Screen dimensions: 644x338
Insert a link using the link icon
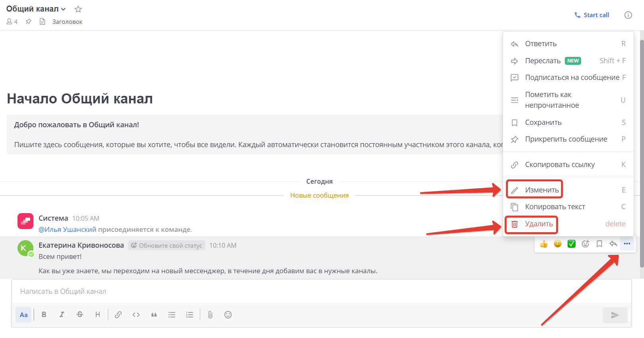click(118, 315)
